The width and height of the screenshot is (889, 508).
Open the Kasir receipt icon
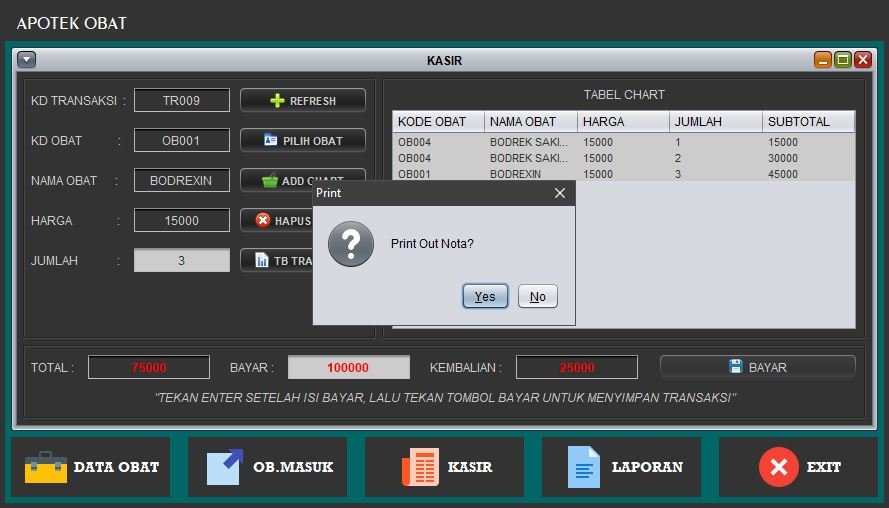[x=420, y=467]
